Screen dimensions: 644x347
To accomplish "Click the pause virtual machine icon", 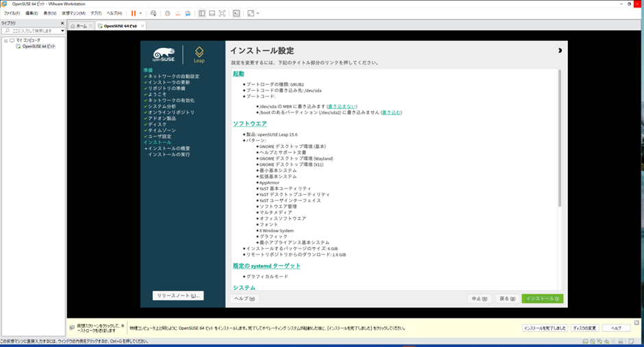I will pyautogui.click(x=134, y=13).
